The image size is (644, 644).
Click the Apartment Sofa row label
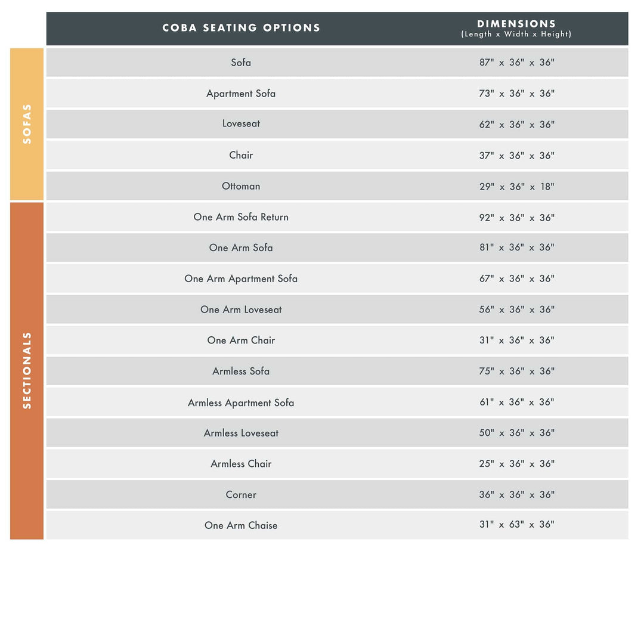241,94
